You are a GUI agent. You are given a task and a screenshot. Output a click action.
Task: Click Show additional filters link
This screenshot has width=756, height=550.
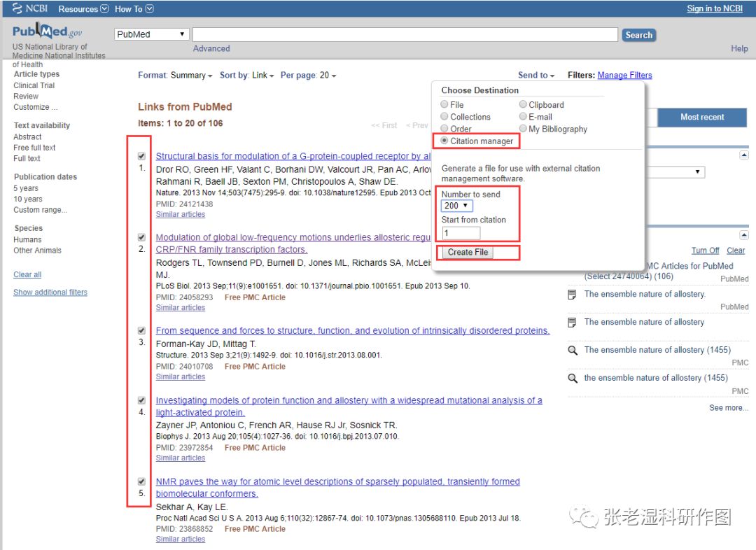[x=50, y=292]
